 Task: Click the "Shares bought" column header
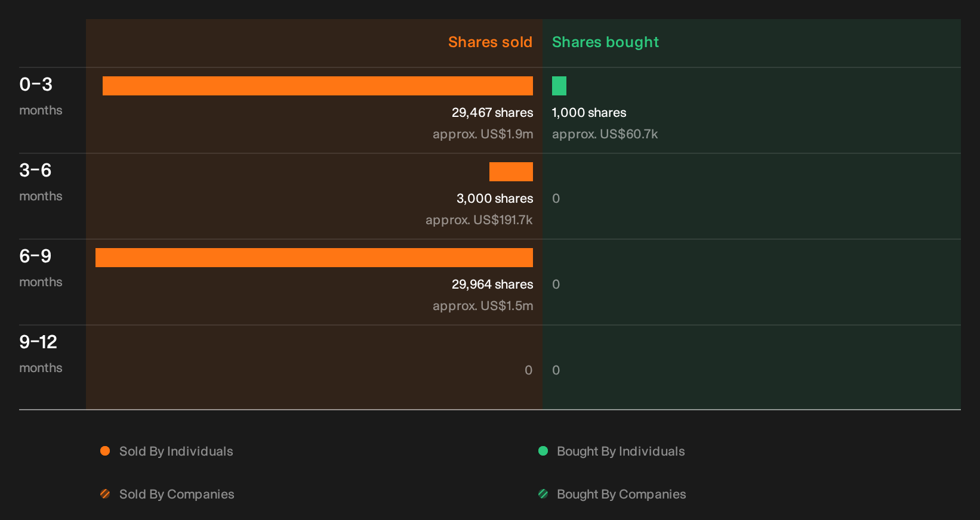pyautogui.click(x=605, y=42)
